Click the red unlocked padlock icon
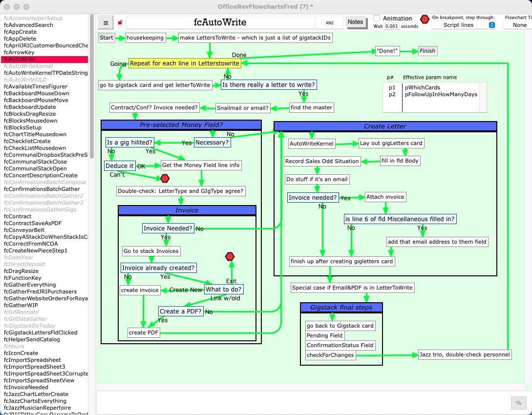Screen dimensions: 532x415 [x=120, y=22]
